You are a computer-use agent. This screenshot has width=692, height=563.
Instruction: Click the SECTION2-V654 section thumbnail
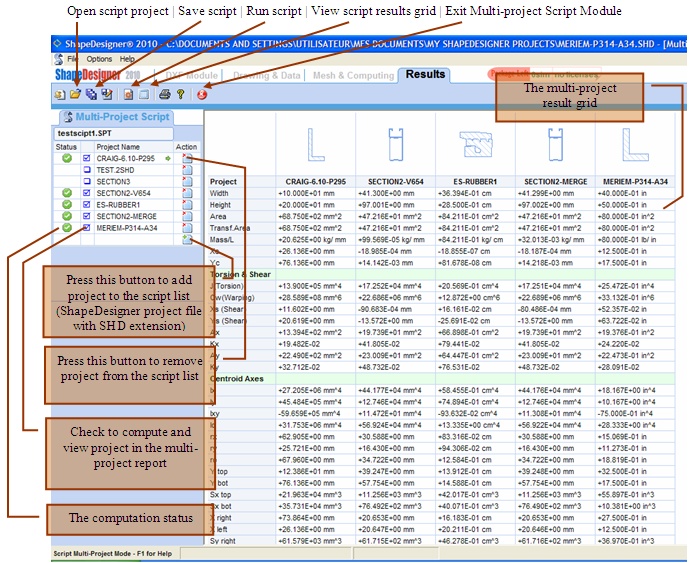coord(396,144)
